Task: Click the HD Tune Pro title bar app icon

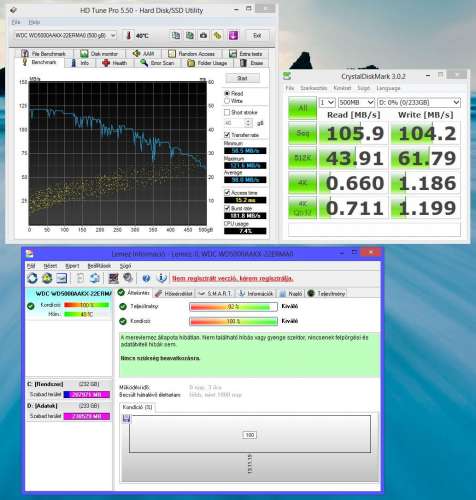Action: pyautogui.click(x=13, y=10)
